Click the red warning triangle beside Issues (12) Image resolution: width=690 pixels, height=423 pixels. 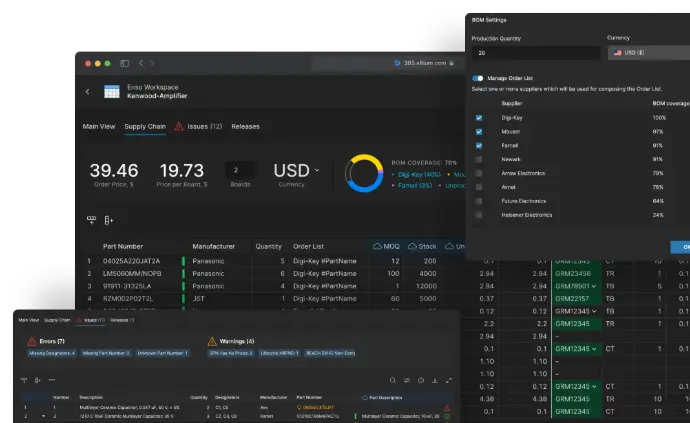[179, 127]
